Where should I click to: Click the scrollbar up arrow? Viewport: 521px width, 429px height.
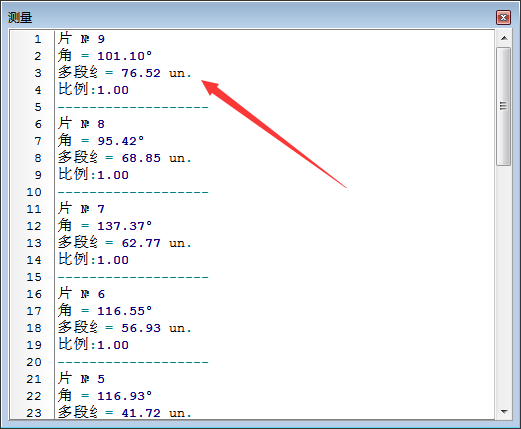tap(504, 38)
